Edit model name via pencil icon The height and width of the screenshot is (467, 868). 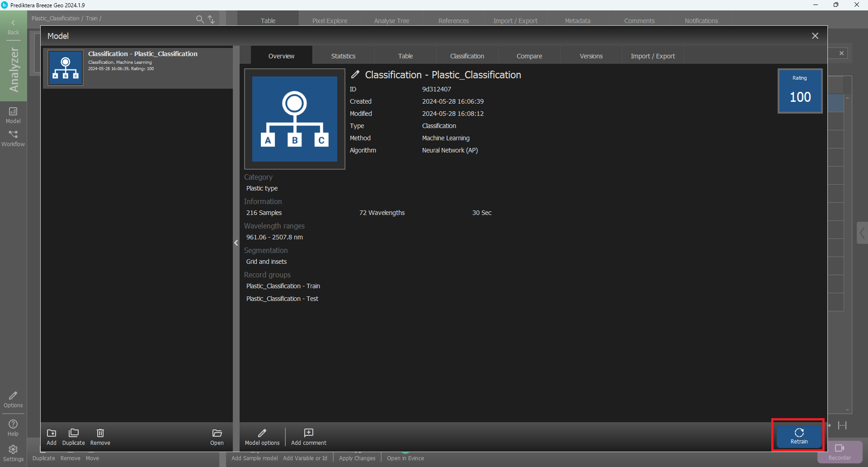356,75
